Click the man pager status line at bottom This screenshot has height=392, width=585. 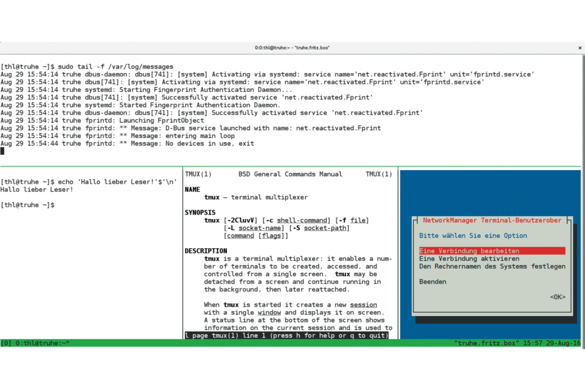click(x=287, y=336)
